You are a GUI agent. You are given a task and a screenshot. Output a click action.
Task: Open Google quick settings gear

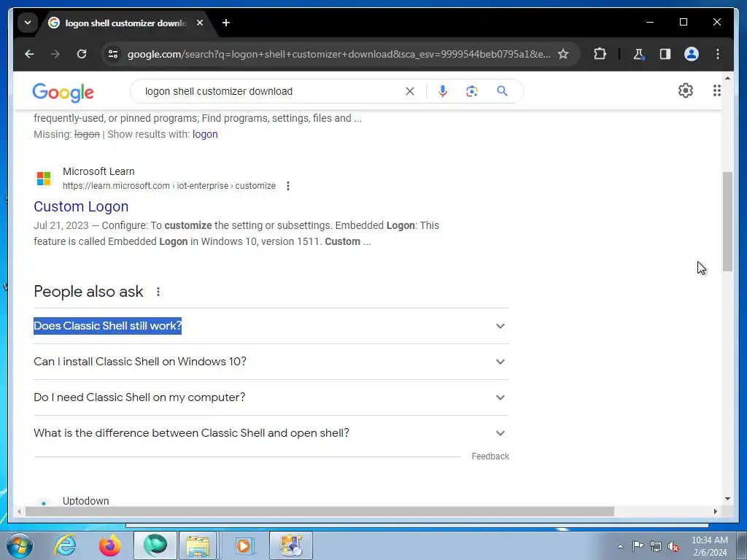pyautogui.click(x=686, y=90)
